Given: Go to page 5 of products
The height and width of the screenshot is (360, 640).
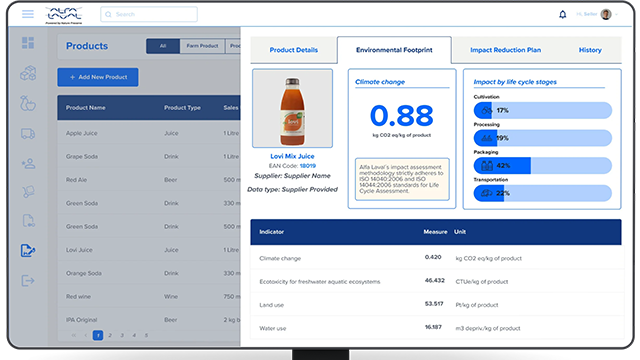Looking at the screenshot, I should [146, 335].
